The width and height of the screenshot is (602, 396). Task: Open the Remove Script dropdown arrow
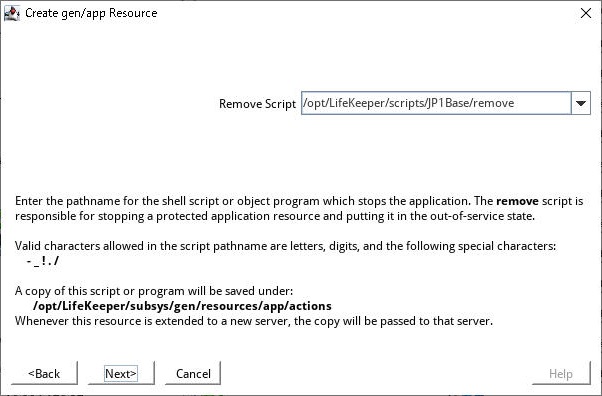point(580,103)
